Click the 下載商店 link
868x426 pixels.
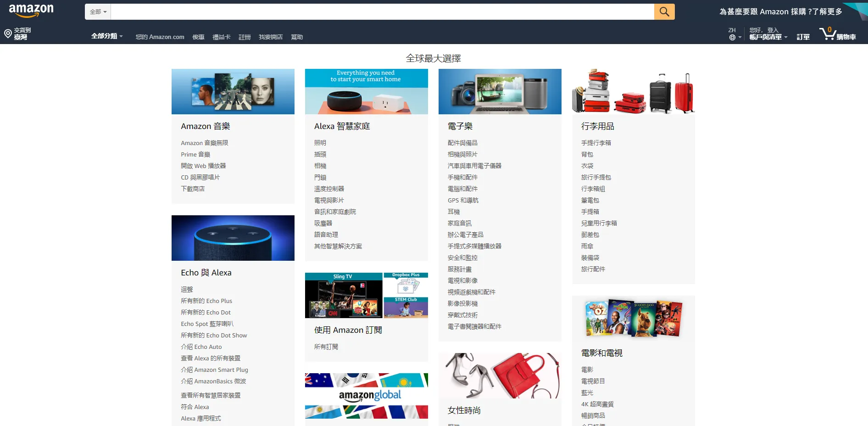(193, 189)
